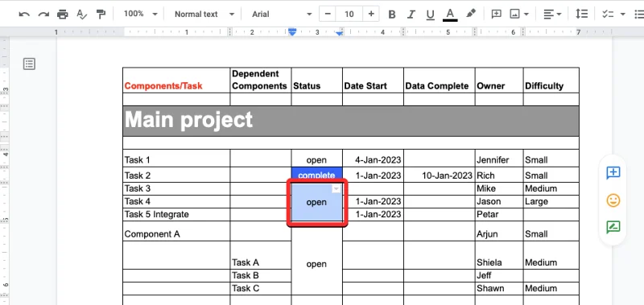The height and width of the screenshot is (305, 644).
Task: Open line and paragraph spacing
Action: [581, 14]
